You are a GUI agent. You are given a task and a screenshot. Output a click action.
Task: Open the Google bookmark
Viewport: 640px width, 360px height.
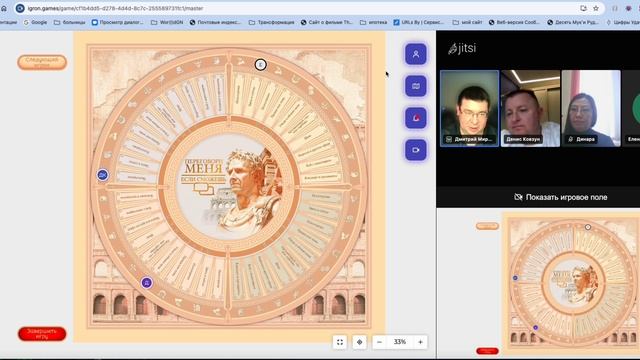(35, 22)
